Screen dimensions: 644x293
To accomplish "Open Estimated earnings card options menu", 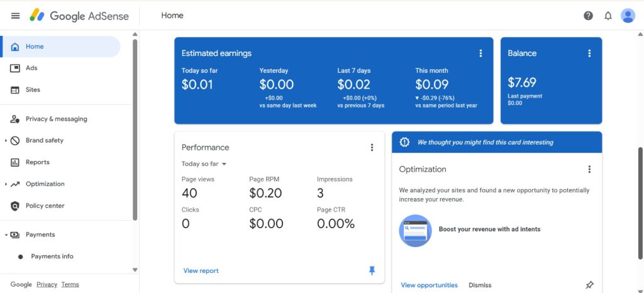I will pyautogui.click(x=480, y=53).
